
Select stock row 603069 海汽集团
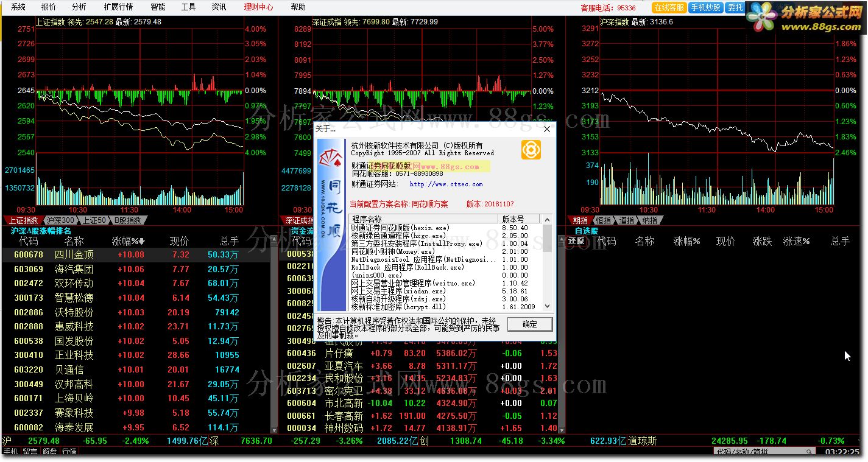point(135,269)
